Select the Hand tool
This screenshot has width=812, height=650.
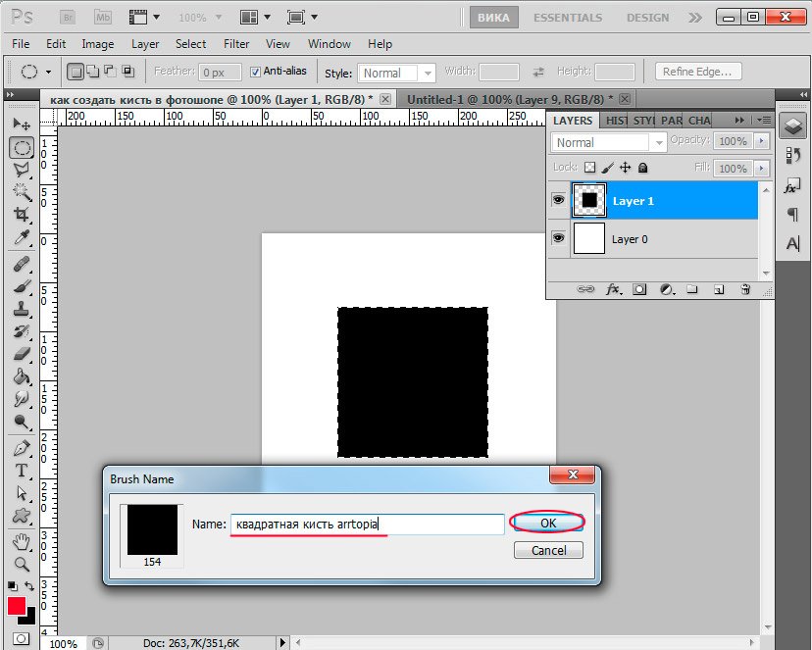[22, 542]
